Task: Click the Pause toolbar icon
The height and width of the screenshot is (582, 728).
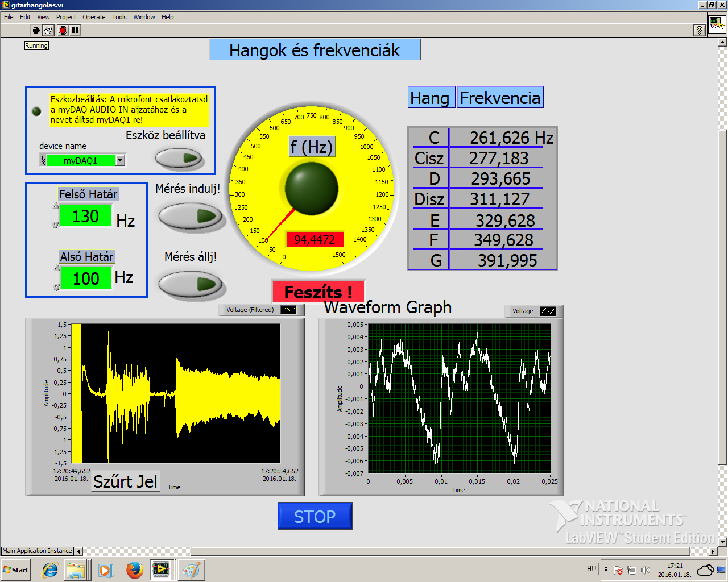Action: [75, 30]
